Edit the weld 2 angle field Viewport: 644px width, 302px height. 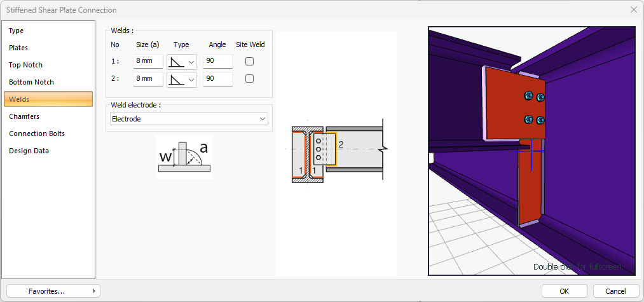click(x=217, y=79)
